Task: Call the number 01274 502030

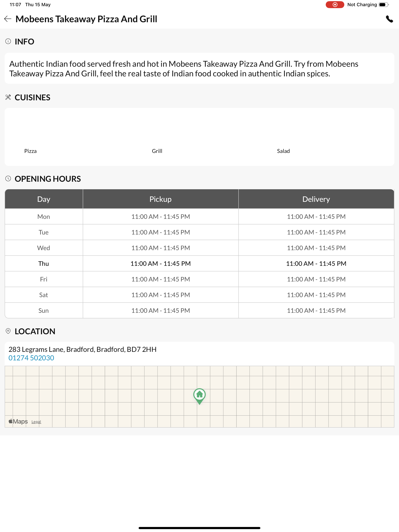Action: point(31,358)
